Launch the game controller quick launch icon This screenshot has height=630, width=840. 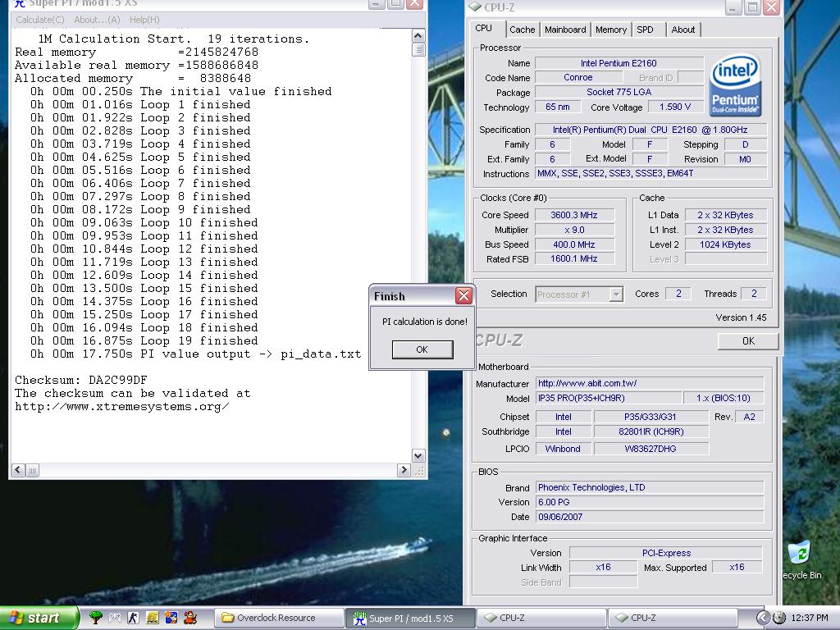click(115, 618)
